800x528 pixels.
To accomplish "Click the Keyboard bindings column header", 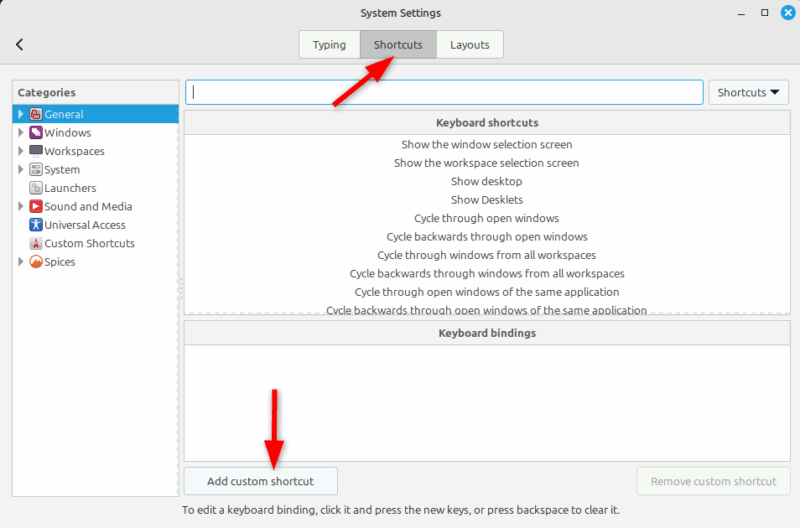I will [487, 333].
